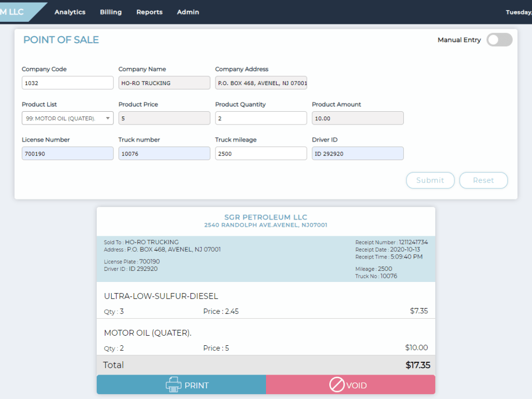The image size is (532, 399).
Task: Click the Truck No 10076 receipt text
Action: (376, 276)
